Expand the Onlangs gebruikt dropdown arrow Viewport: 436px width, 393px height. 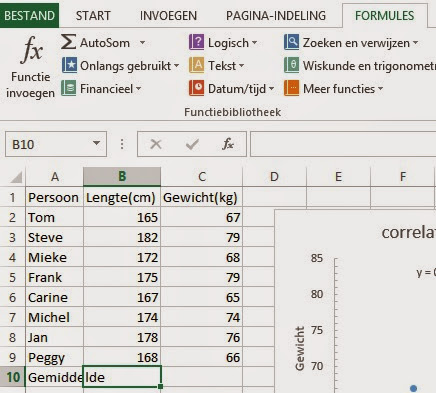[x=176, y=66]
